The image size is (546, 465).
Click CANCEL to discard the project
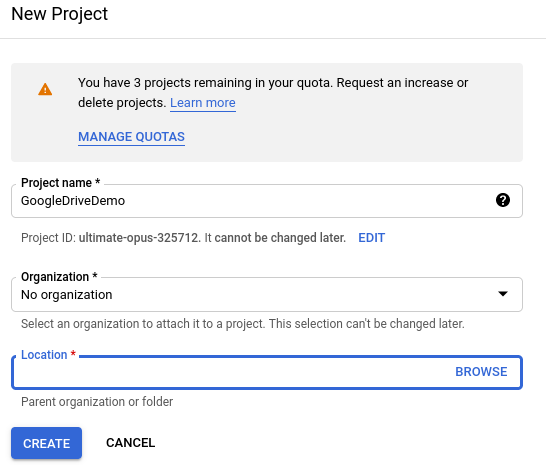(x=131, y=443)
